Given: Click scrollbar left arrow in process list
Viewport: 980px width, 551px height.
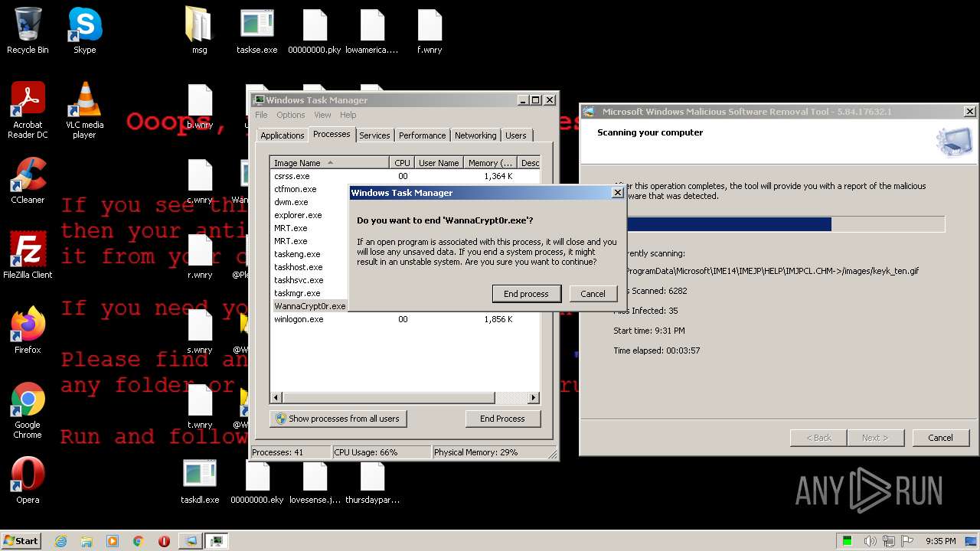Looking at the screenshot, I should click(x=276, y=398).
